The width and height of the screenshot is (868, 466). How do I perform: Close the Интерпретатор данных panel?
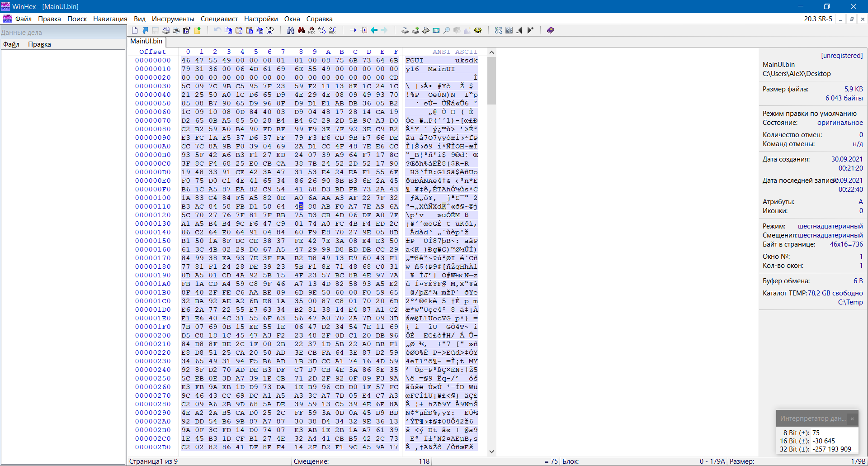pos(852,418)
